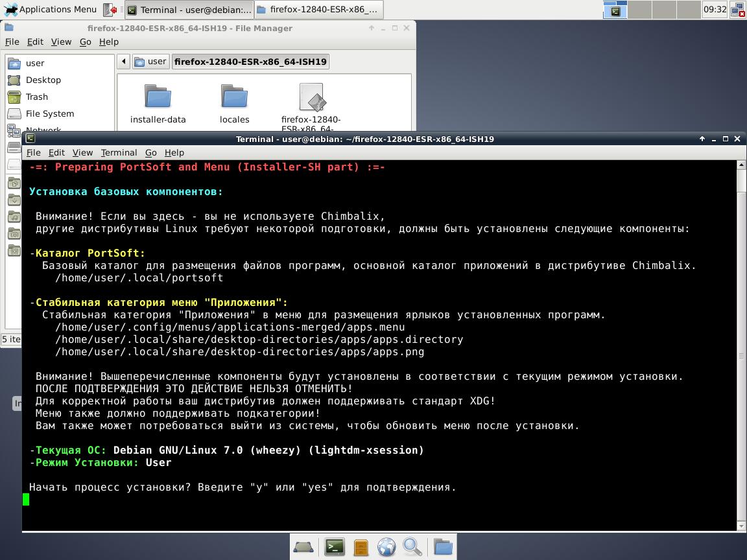Launch File Manager cabinet icon in dock
747x560 pixels.
[x=361, y=547]
